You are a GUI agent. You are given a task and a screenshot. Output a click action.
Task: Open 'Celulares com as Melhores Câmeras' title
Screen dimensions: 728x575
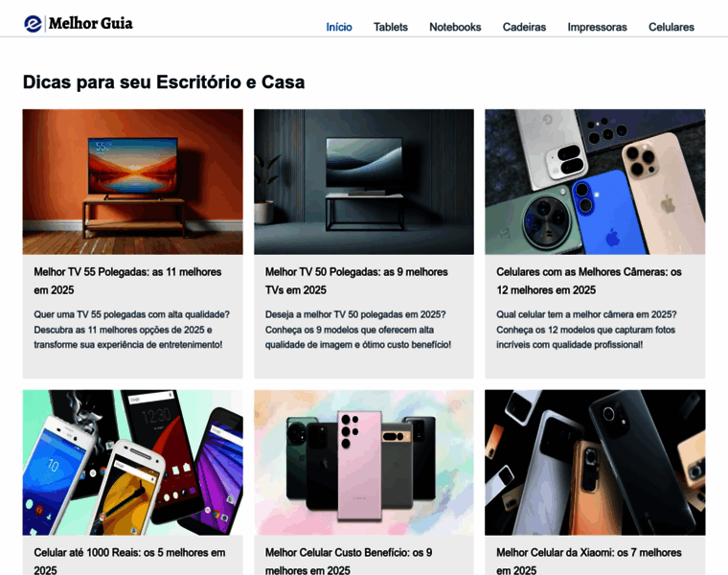click(589, 281)
